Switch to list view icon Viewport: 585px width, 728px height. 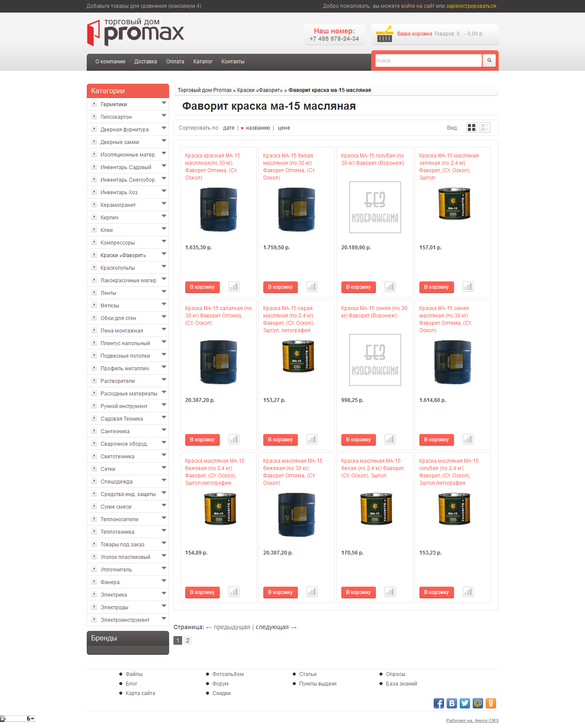pos(485,127)
